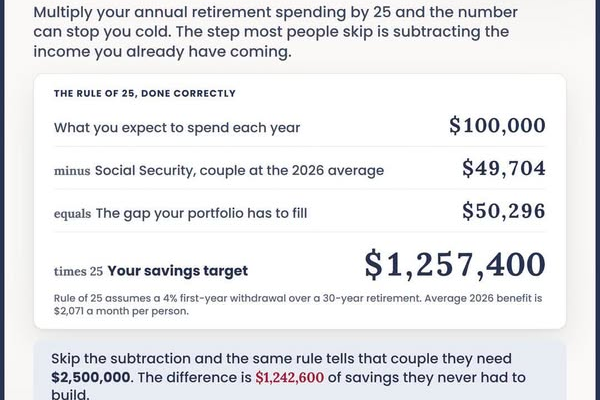Click the 'Your savings target' bold label
The height and width of the screenshot is (400, 600).
coord(178,271)
